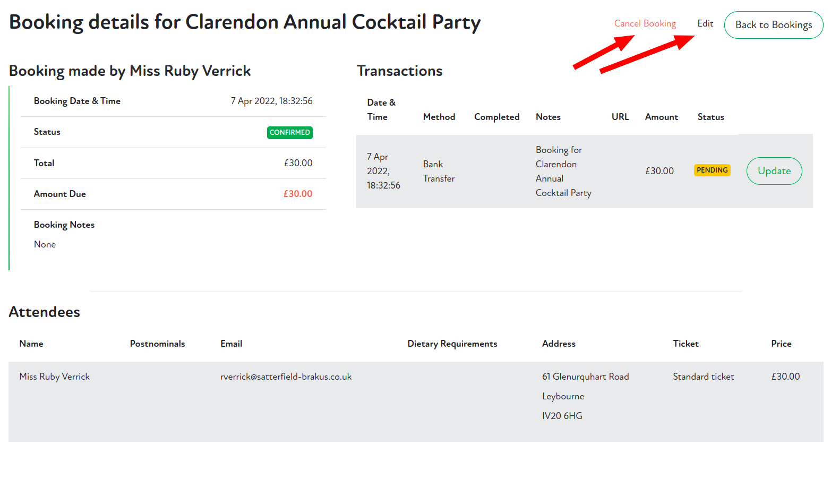
Task: Click the Postnominals column header
Action: click(157, 344)
